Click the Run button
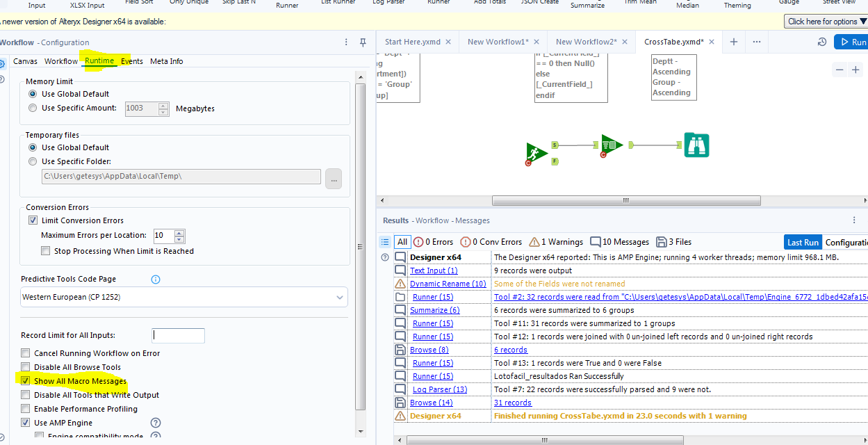 pos(853,42)
